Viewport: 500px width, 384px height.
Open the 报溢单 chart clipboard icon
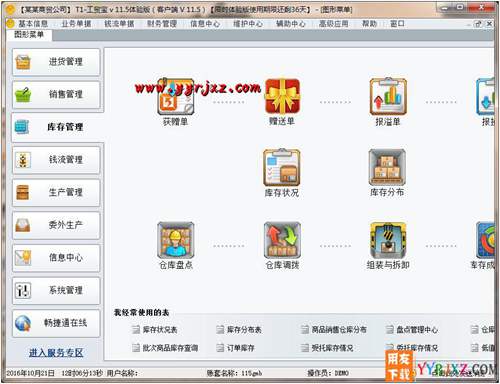(388, 97)
